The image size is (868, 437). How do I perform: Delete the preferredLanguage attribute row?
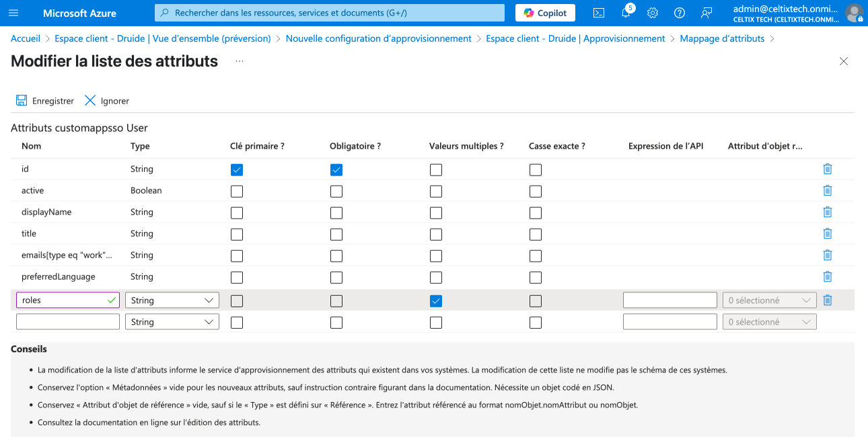827,276
